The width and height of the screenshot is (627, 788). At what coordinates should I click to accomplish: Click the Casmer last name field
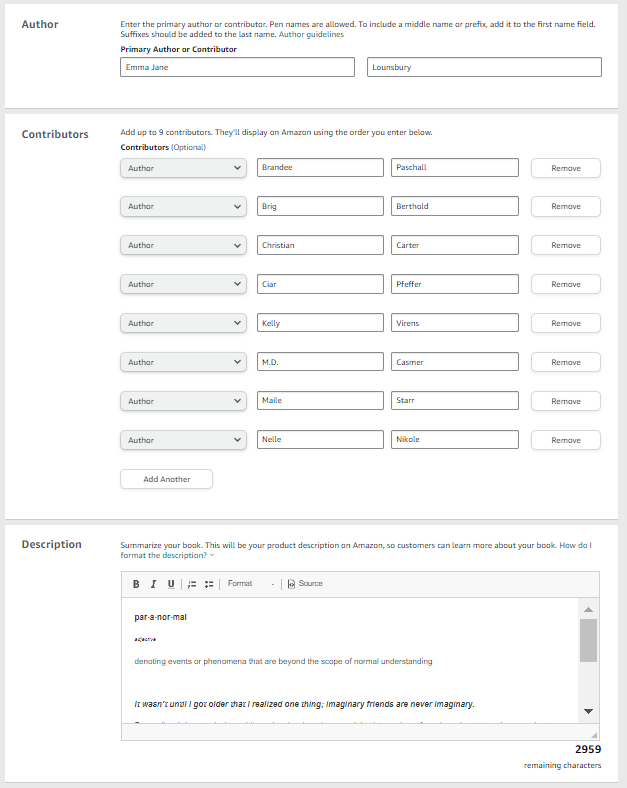click(455, 361)
